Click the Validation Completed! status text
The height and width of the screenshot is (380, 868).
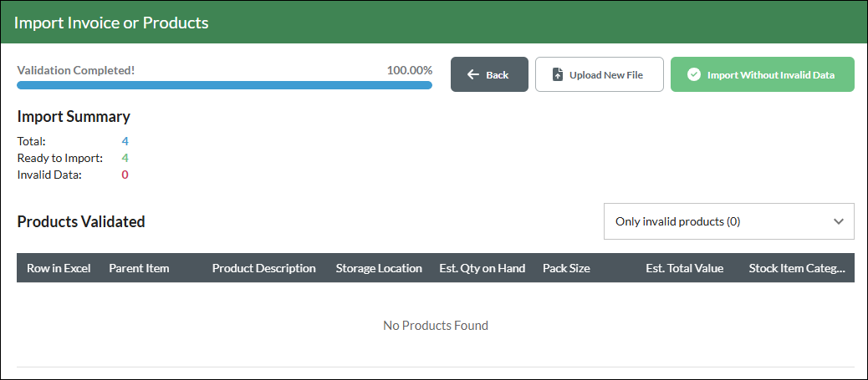pyautogui.click(x=76, y=70)
